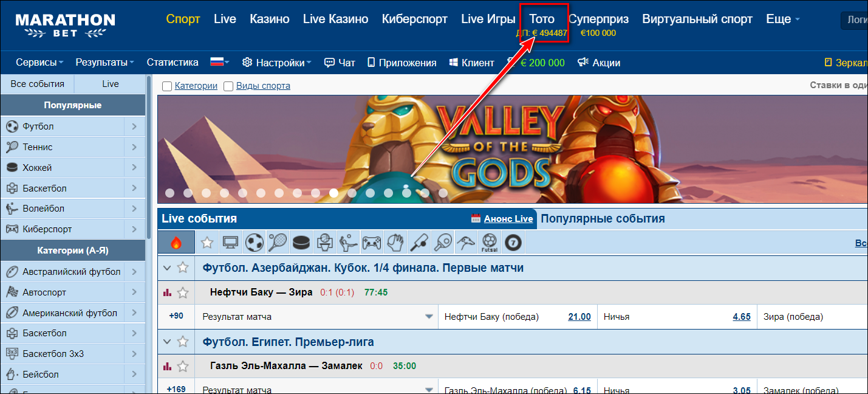Bet on Нефтчи Баку win at 21.00
This screenshot has height=394, width=868.
(x=579, y=317)
